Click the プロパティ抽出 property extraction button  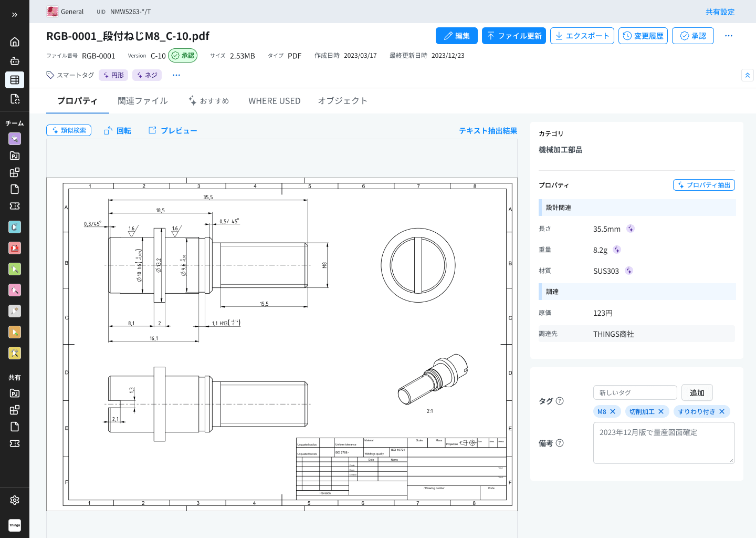704,185
